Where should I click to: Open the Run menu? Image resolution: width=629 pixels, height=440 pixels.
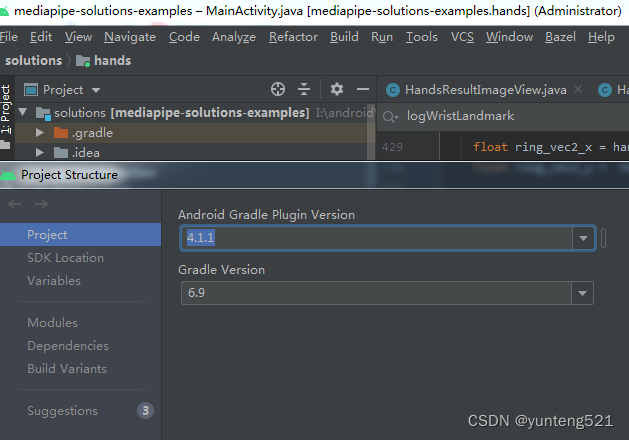(382, 37)
